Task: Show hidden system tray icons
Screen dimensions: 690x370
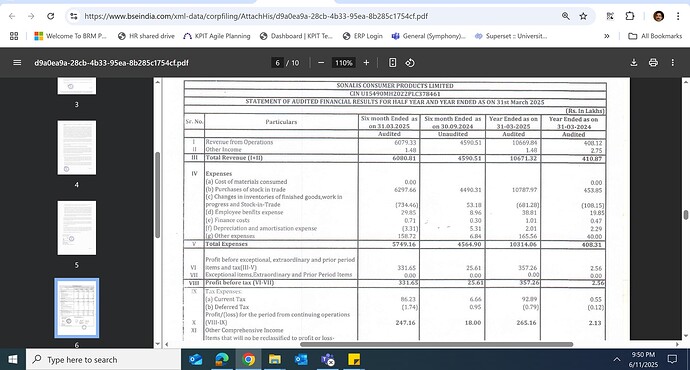Action: click(x=617, y=359)
